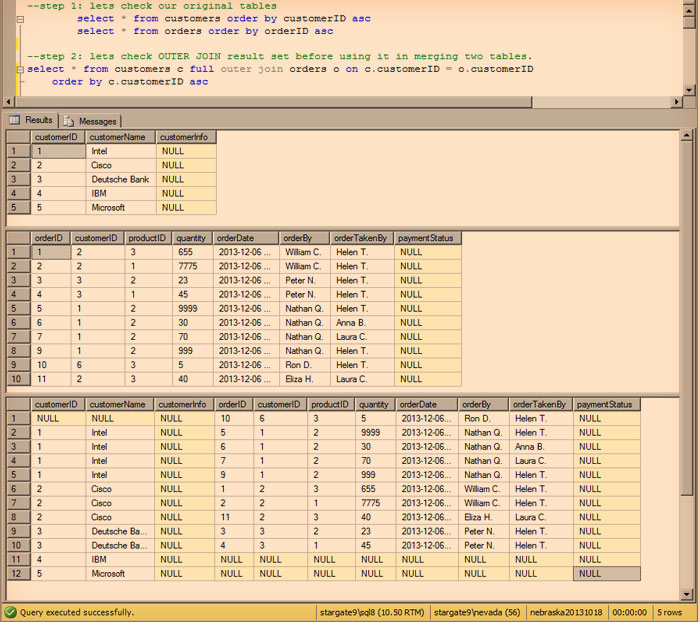Screen dimensions: 700x622
Task: Select Anna B. in the orders grid
Action: [362, 323]
